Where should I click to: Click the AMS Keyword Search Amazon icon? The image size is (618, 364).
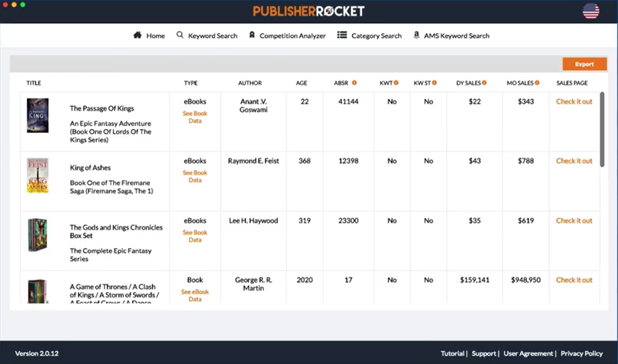point(416,35)
